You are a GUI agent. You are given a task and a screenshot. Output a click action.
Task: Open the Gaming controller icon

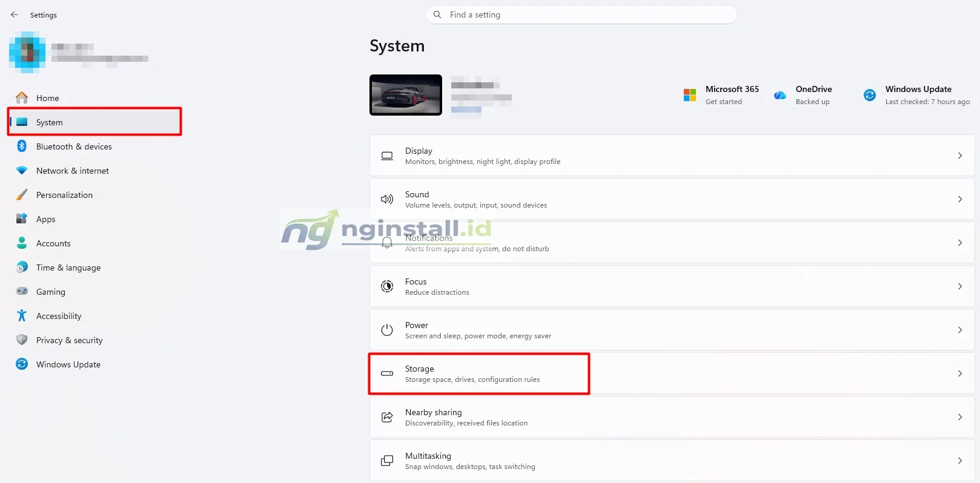click(x=22, y=291)
